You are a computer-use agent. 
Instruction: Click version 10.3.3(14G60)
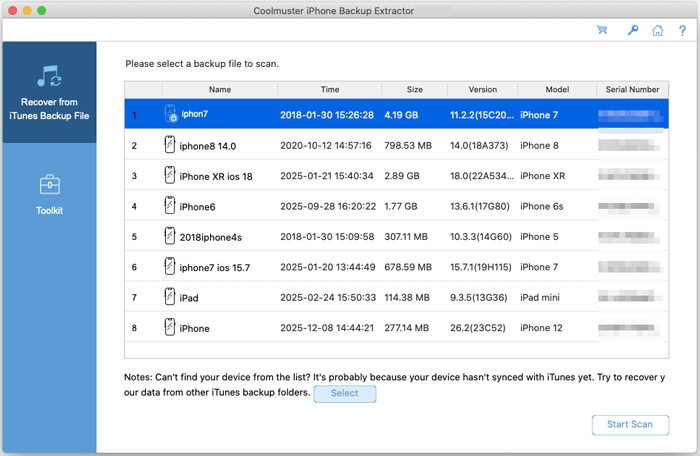click(x=481, y=237)
